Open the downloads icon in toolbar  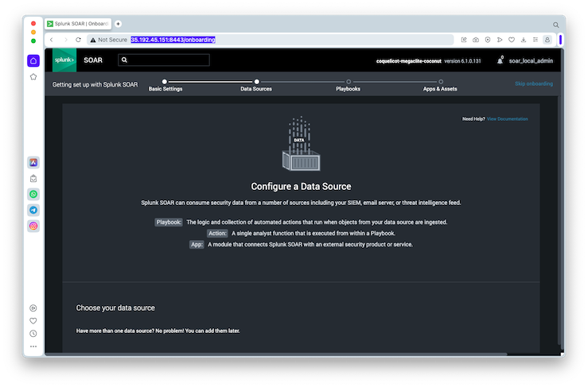(524, 40)
